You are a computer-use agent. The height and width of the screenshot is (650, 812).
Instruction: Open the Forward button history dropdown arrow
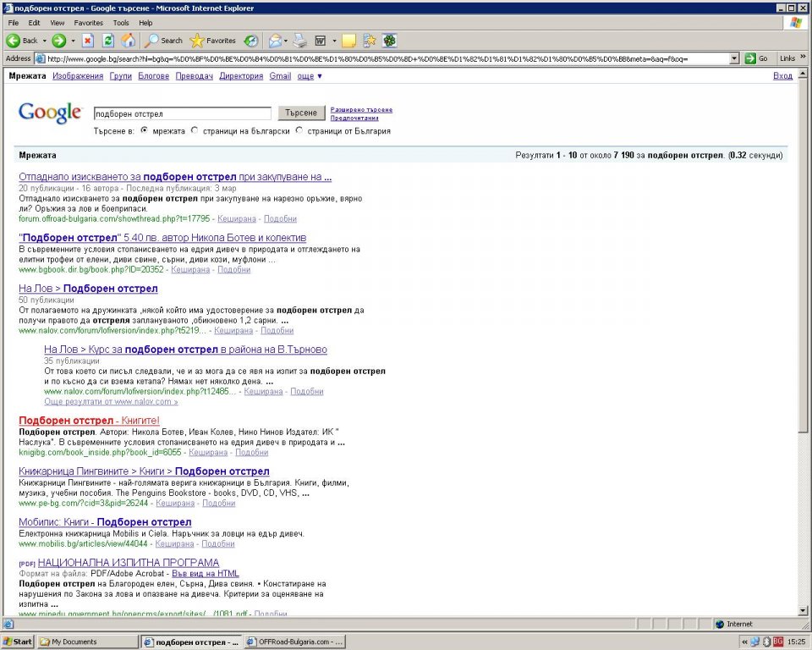tap(73, 41)
